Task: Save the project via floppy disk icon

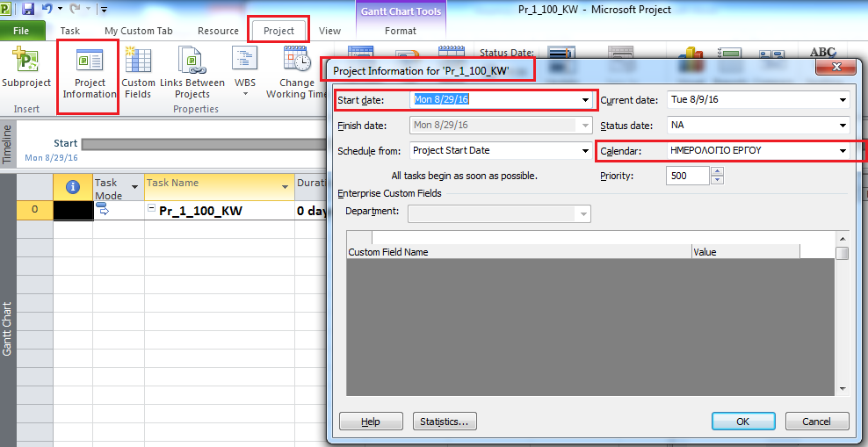Action: (28, 9)
